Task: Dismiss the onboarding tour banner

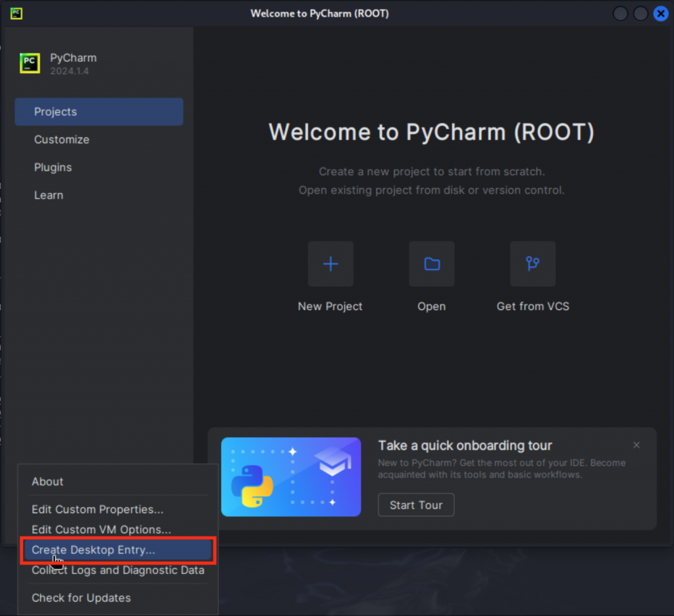Action: 636,446
